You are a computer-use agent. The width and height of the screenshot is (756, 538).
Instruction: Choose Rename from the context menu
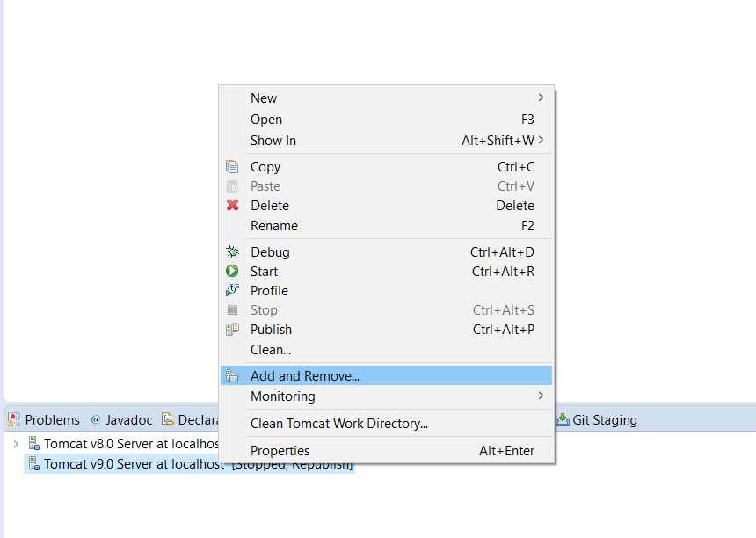[x=273, y=226]
